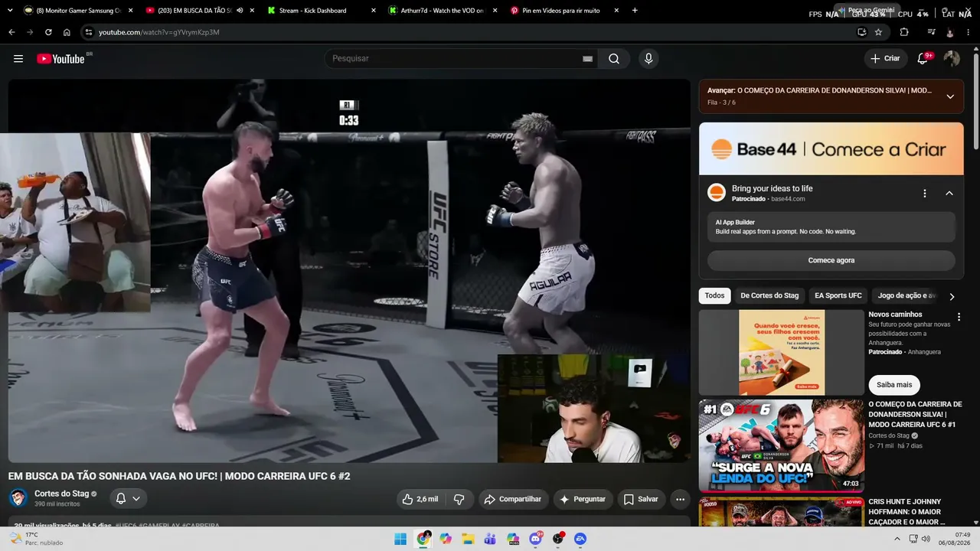
Task: Open the YouTube guide hamburger menu
Action: tap(18, 59)
